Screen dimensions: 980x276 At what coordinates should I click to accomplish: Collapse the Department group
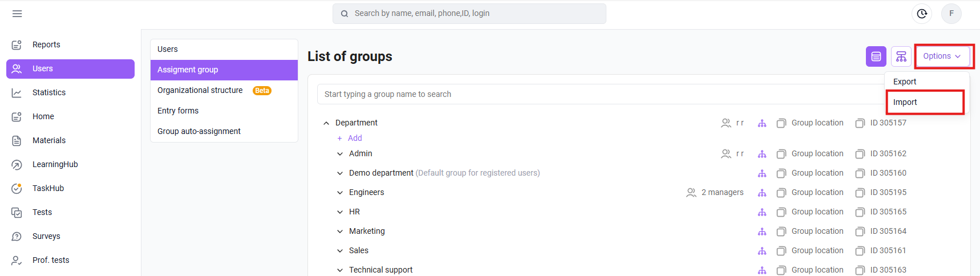(326, 123)
